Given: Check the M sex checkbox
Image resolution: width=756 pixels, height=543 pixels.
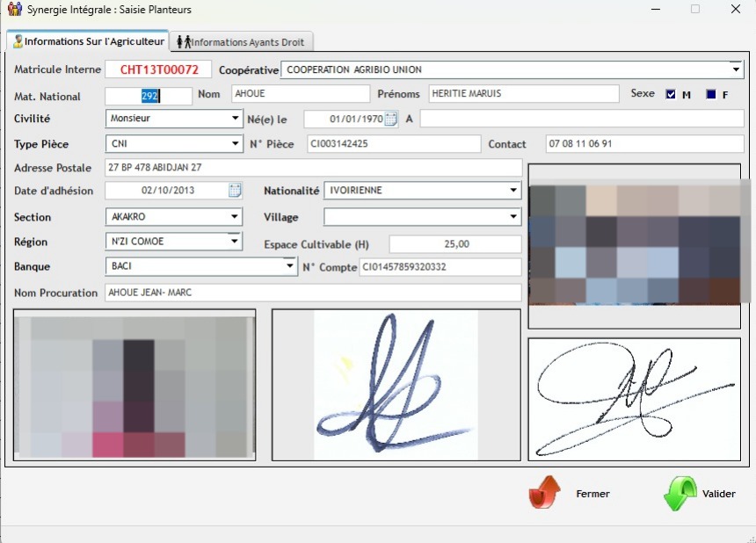Looking at the screenshot, I should 671,94.
